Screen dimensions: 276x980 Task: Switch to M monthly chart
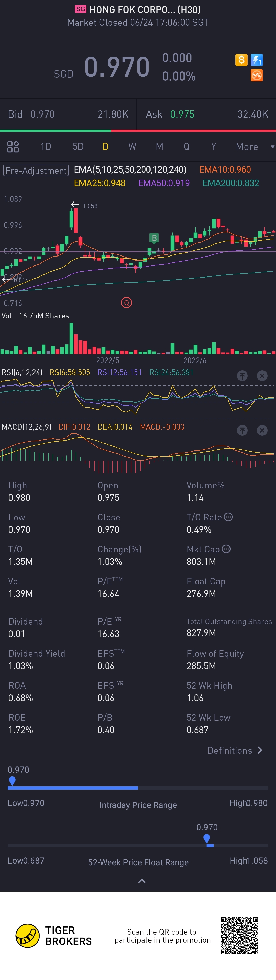tap(159, 146)
